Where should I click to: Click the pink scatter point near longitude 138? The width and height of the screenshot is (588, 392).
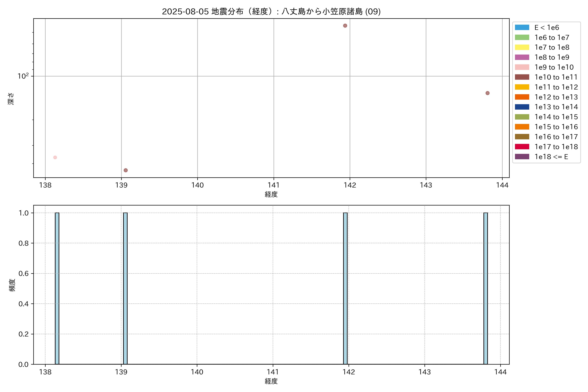[x=55, y=157]
